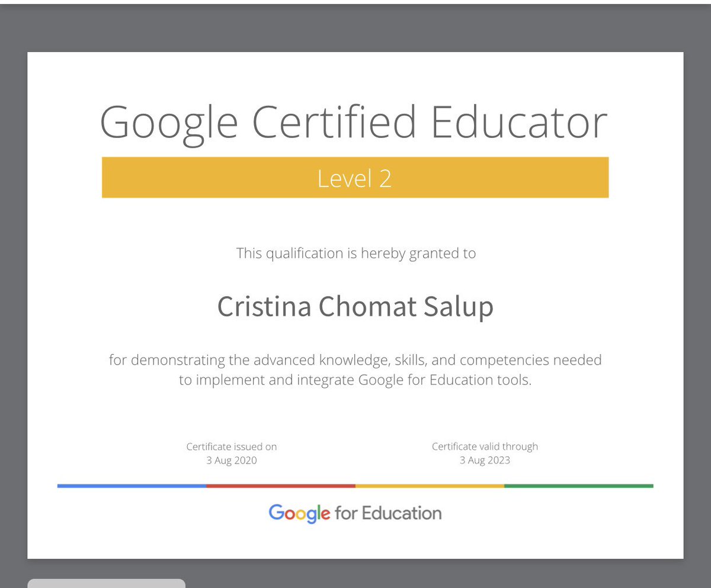Click the issue date '3 Aug 2020'
Viewport: 711px width, 588px height.
click(232, 460)
